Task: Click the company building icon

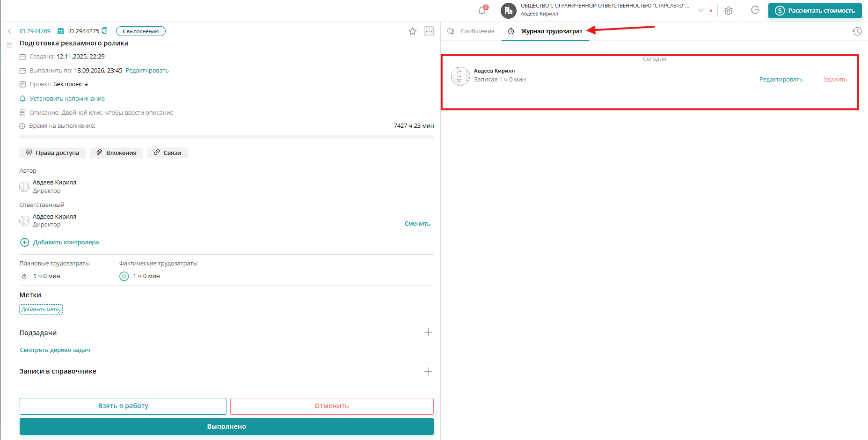Action: pyautogui.click(x=509, y=10)
